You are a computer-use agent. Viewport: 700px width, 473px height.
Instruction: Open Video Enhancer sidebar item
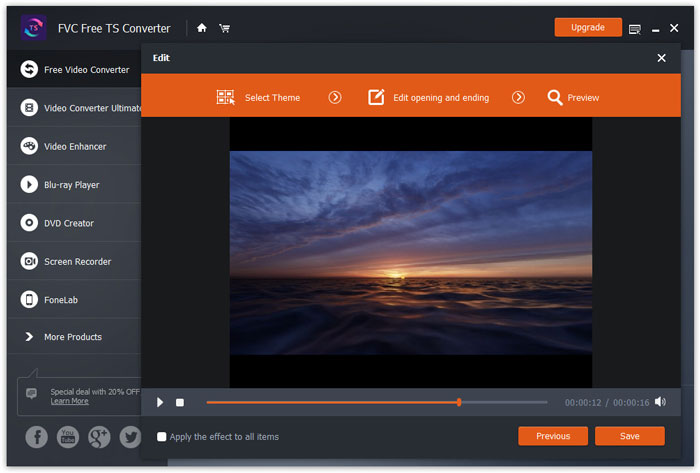[75, 146]
